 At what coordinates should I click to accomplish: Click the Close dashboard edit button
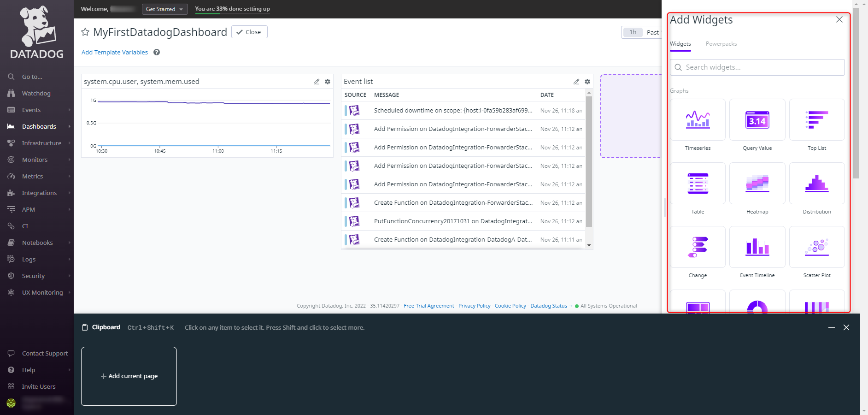(249, 32)
